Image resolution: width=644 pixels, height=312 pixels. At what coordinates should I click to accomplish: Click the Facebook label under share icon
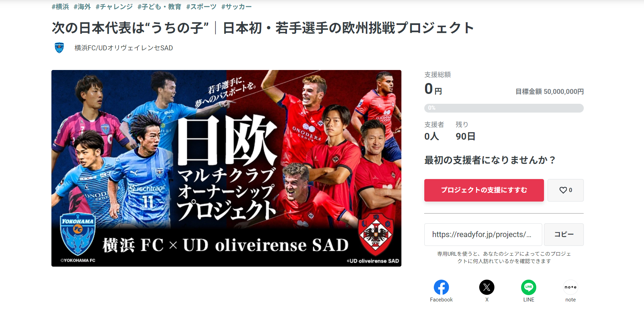pos(441,300)
